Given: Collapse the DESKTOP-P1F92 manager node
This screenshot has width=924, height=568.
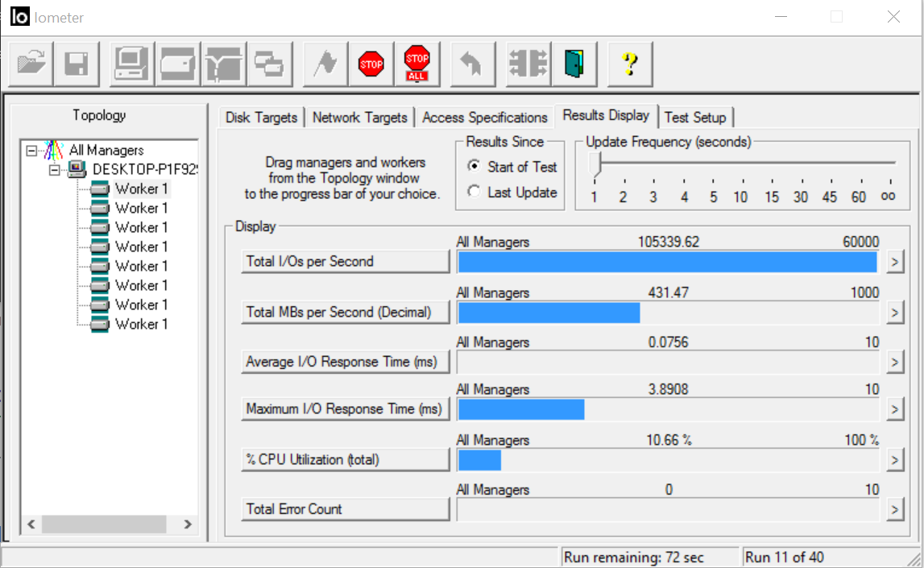Looking at the screenshot, I should point(56,169).
